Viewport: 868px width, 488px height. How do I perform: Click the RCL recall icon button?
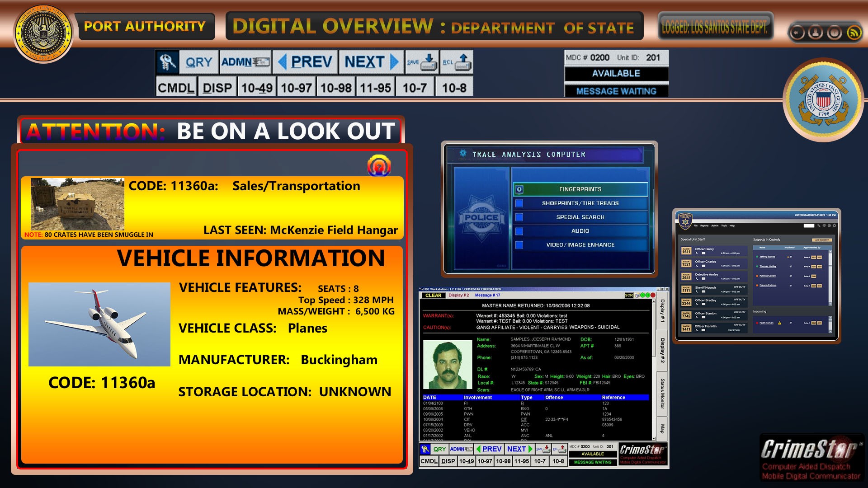point(457,62)
